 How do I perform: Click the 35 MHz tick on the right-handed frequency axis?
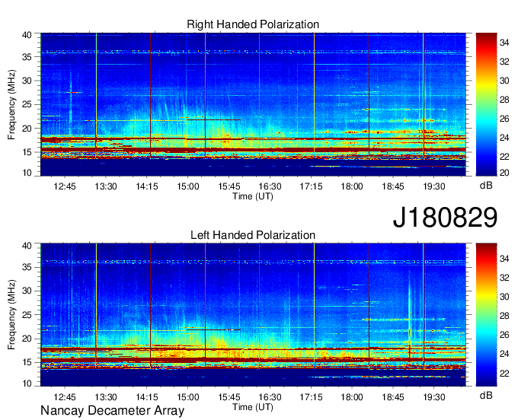click(27, 57)
